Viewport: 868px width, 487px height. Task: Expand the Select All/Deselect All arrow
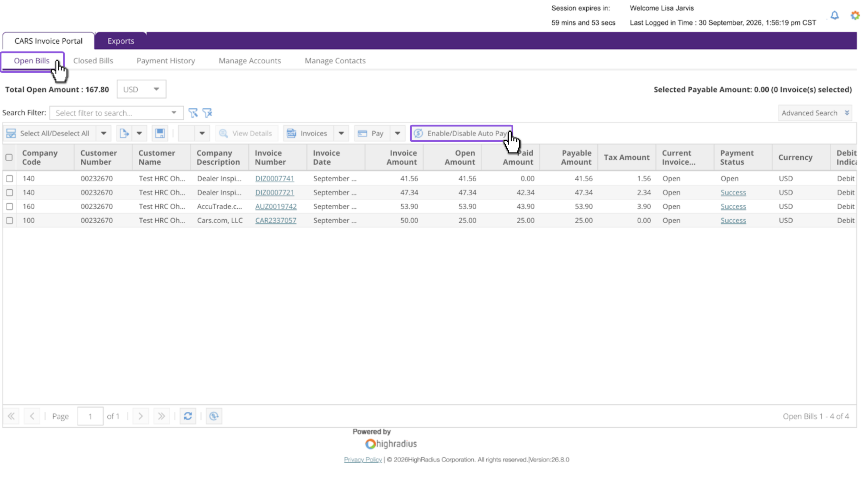pos(104,133)
